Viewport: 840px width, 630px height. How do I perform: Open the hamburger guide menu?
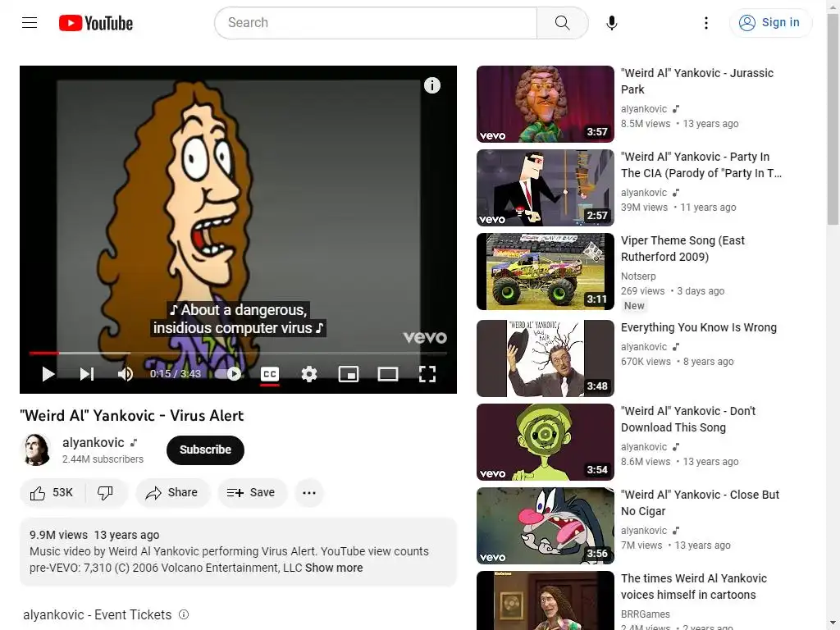[30, 22]
